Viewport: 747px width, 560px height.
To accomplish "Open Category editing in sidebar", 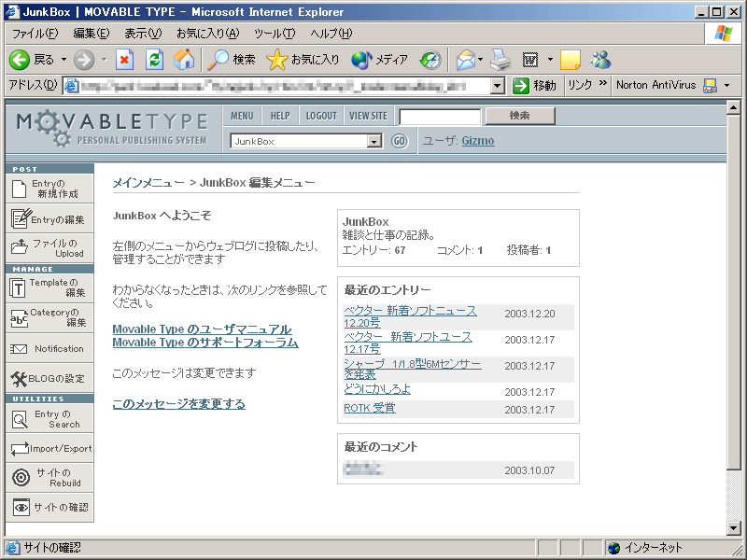I will tap(49, 317).
